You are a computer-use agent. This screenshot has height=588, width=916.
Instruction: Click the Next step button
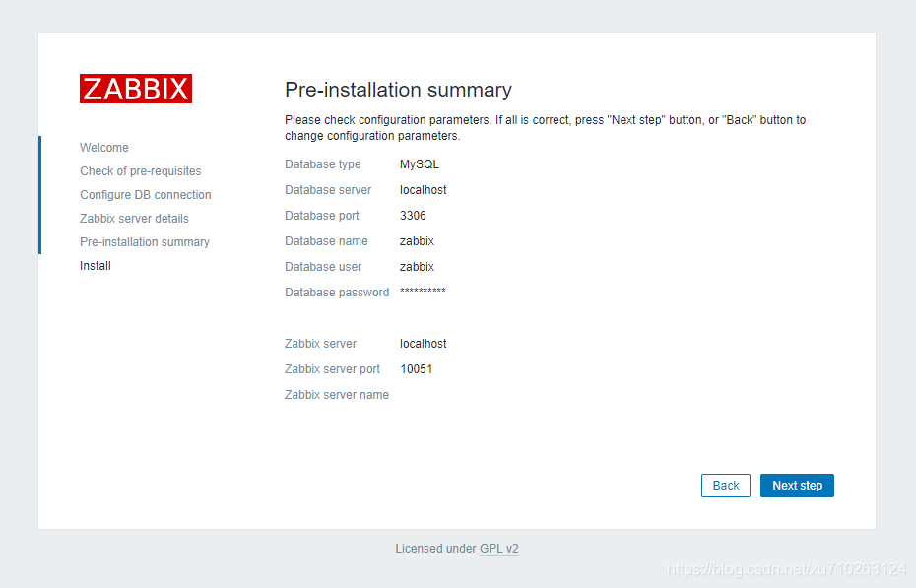pyautogui.click(x=797, y=486)
